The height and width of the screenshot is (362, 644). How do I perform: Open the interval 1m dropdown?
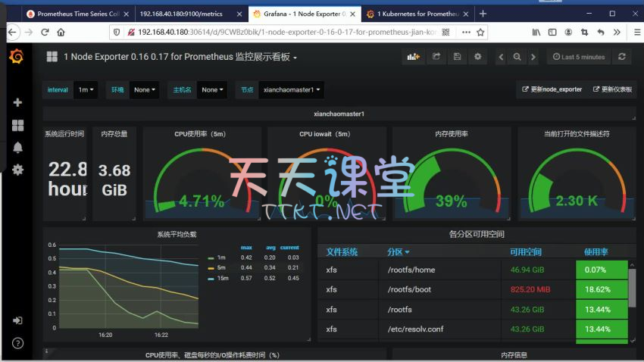coord(86,89)
